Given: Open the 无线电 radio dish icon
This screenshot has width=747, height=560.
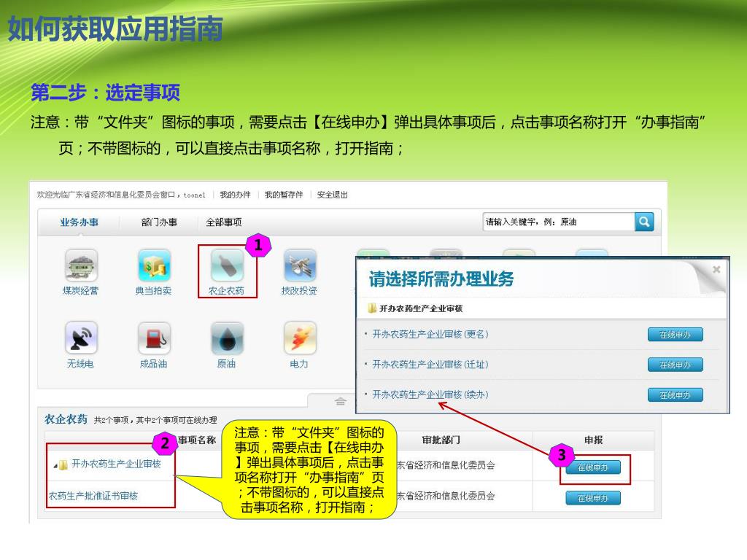Looking at the screenshot, I should (81, 338).
